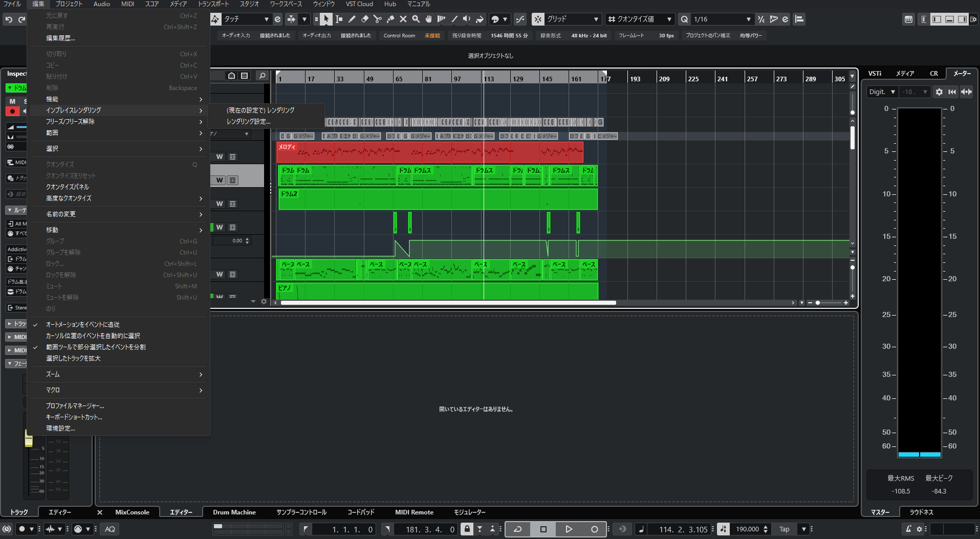980x539 pixels.
Task: Switch to the MixConsole tab
Action: [x=132, y=512]
